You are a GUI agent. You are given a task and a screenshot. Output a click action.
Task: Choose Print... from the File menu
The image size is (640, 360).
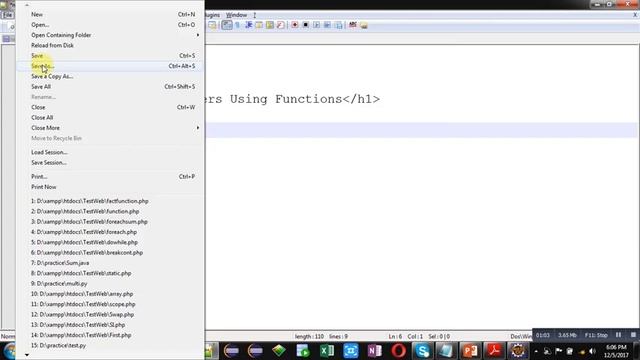[x=110, y=177]
